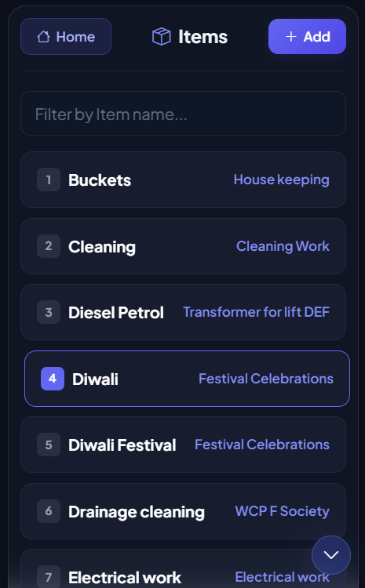The width and height of the screenshot is (365, 588).
Task: Click number badge 1 on Buckets row
Action: [x=49, y=180]
